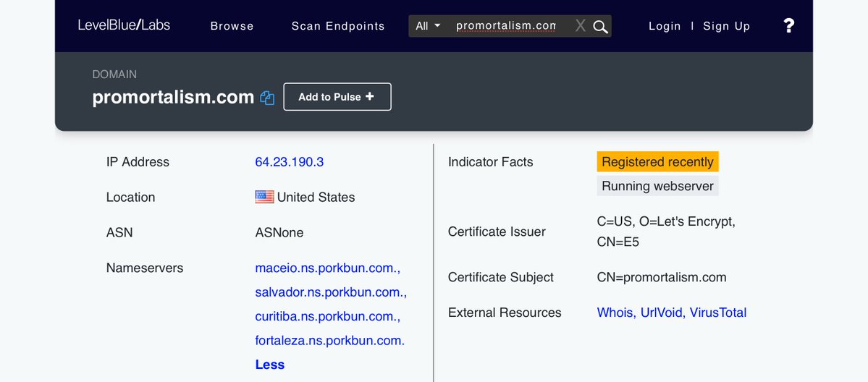The image size is (868, 382).
Task: Click the Add to Pulse button
Action: coord(337,97)
